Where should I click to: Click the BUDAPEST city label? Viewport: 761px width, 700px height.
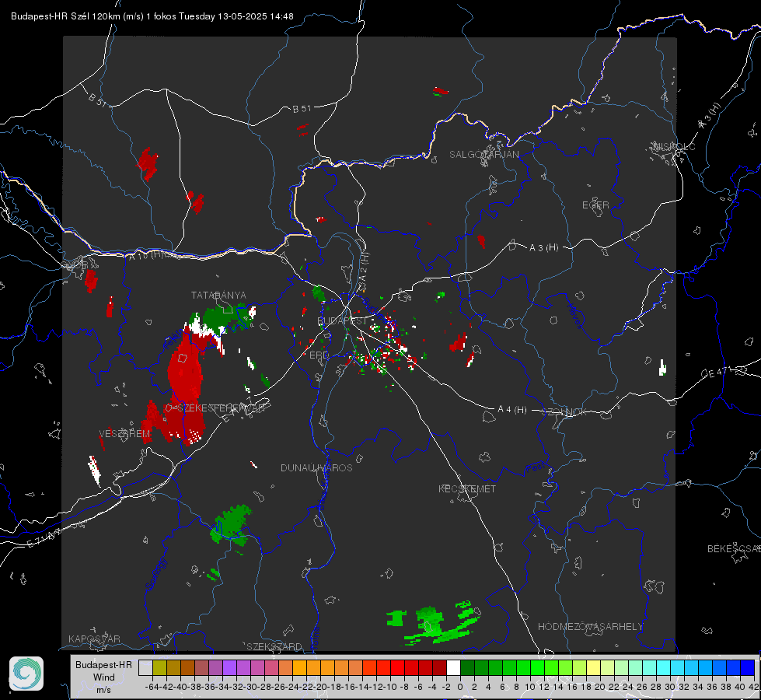(342, 321)
